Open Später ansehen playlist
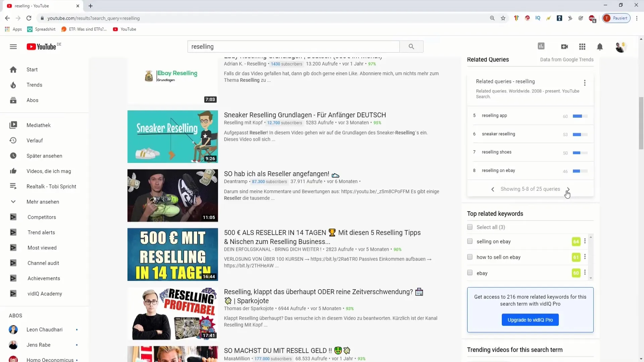644x362 pixels. click(44, 156)
